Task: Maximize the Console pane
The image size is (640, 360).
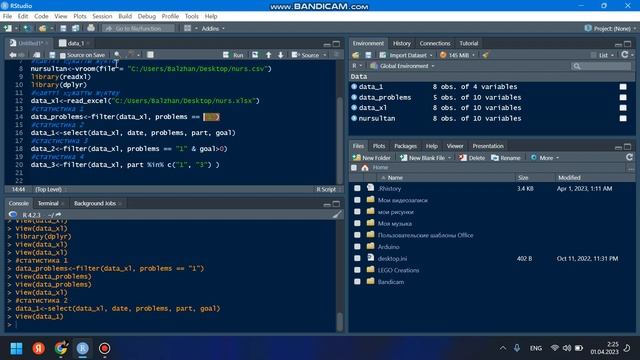Action: (x=336, y=203)
